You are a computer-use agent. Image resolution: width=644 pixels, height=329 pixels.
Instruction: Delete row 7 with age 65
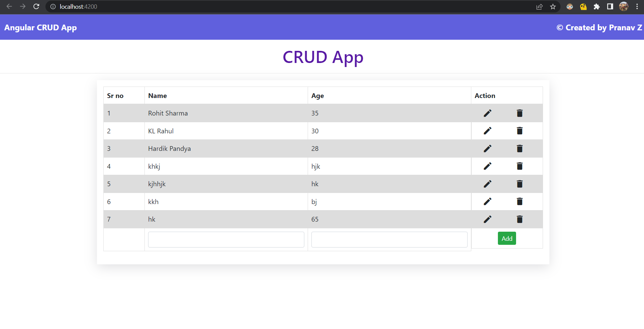[519, 219]
